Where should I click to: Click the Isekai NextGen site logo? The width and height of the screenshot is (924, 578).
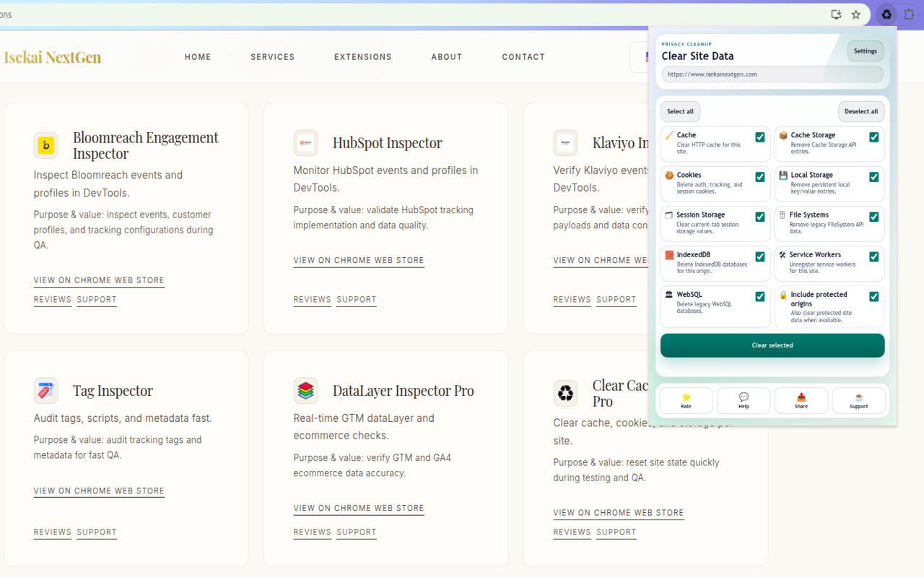point(53,57)
